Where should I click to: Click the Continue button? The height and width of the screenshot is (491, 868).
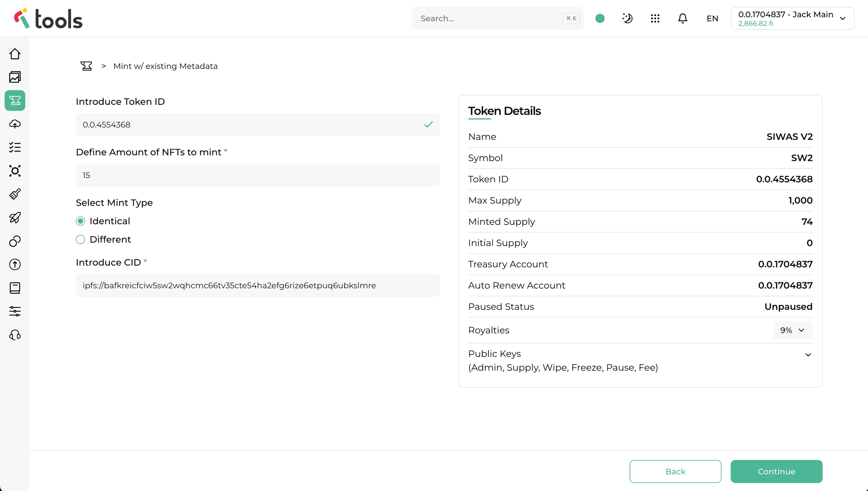[776, 471]
